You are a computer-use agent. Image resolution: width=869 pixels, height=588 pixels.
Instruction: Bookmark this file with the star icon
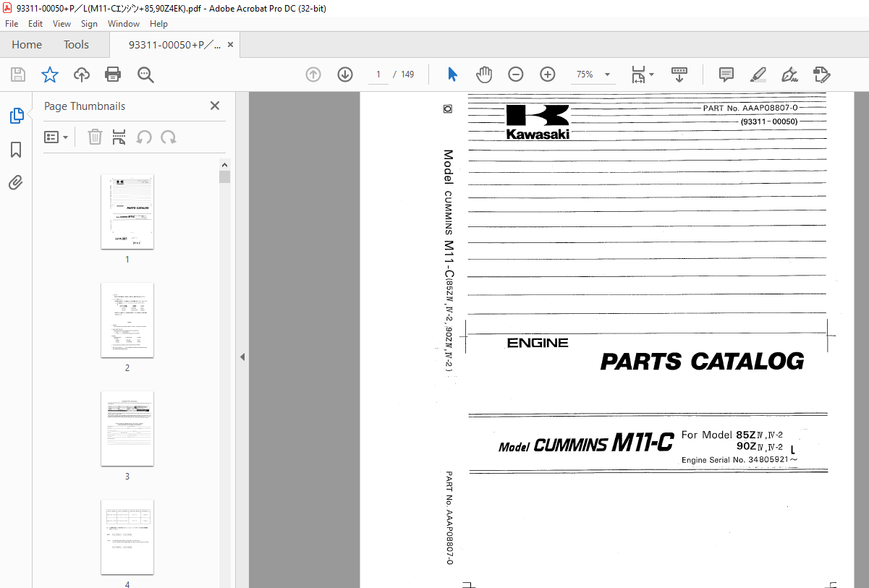tap(49, 74)
